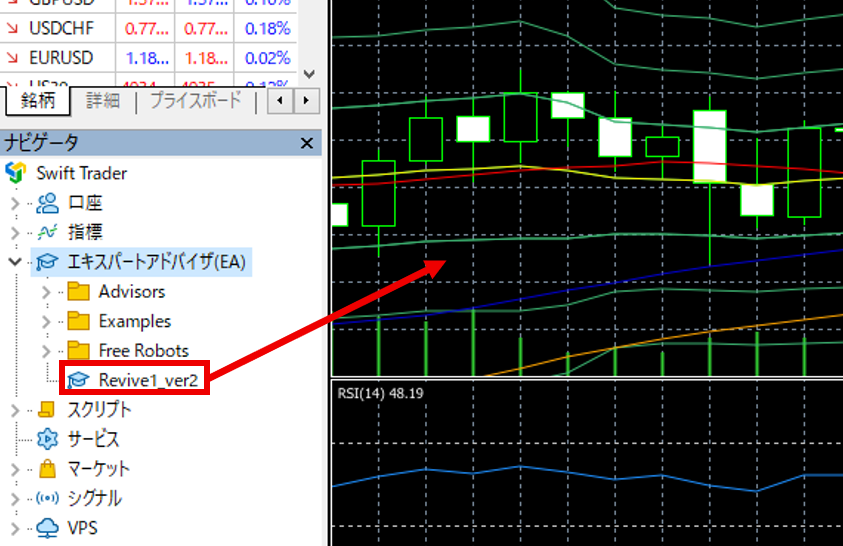This screenshot has width=843, height=546.
Task: Select the 銘柄 tab
Action: 38,101
